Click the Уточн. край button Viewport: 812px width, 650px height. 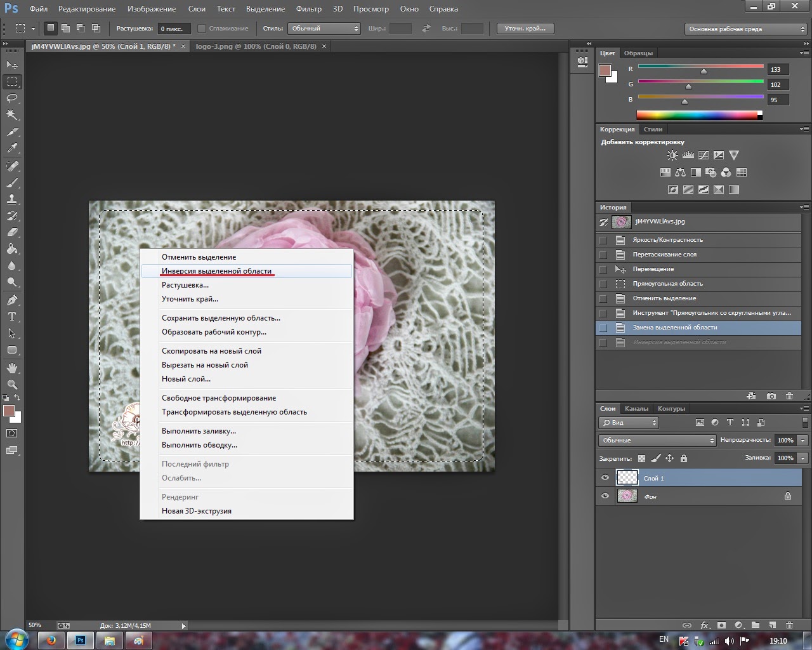click(525, 29)
